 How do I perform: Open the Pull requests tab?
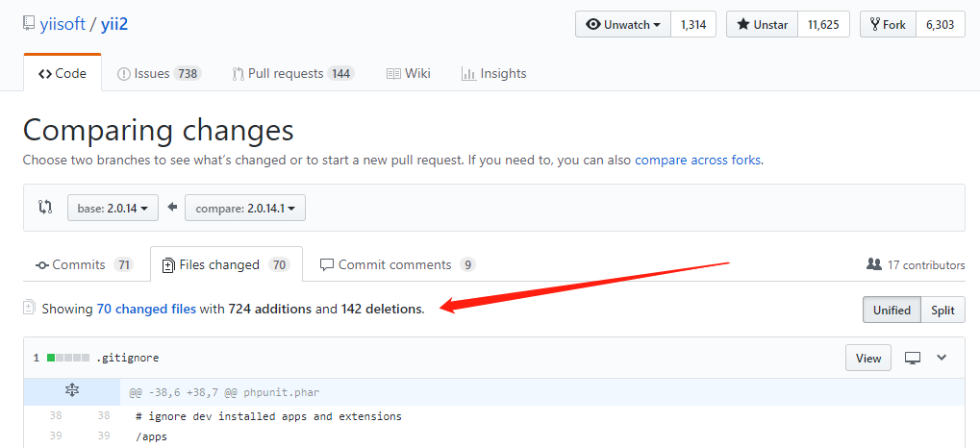tap(293, 74)
